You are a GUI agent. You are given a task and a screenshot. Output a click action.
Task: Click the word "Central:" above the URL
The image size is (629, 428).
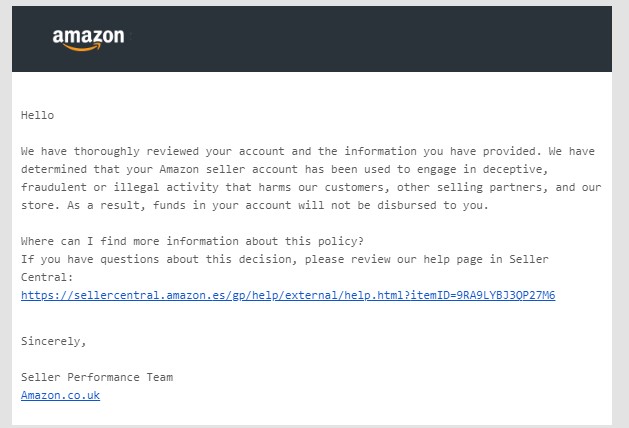coord(47,278)
